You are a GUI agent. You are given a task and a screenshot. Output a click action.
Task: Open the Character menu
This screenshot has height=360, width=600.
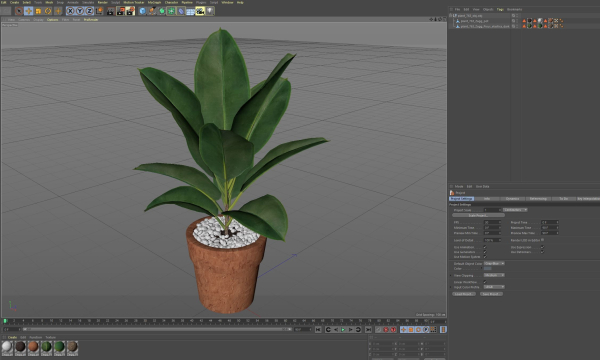(171, 2)
